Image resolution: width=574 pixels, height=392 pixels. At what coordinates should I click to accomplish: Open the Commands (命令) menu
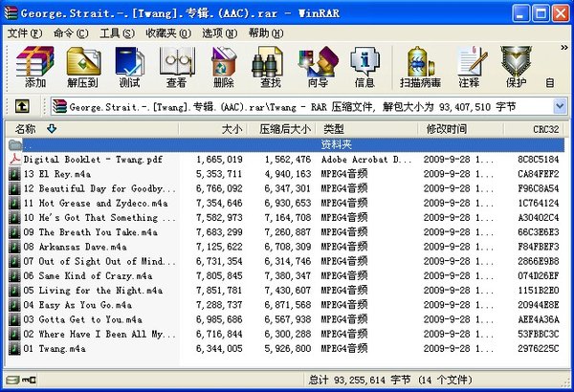coord(71,33)
